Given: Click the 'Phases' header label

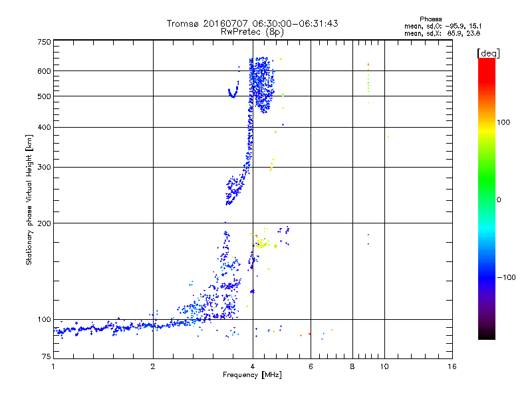Looking at the screenshot, I should tap(430, 19).
